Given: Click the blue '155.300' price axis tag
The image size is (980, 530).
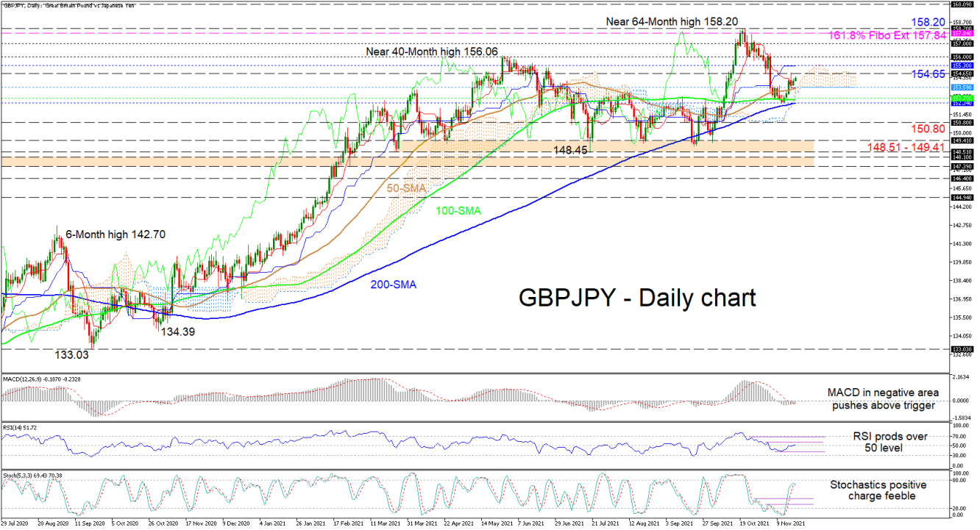Looking at the screenshot, I should pos(962,65).
